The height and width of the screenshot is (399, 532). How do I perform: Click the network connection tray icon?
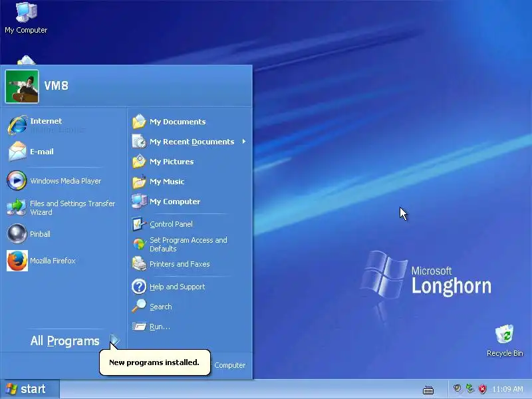(470, 388)
